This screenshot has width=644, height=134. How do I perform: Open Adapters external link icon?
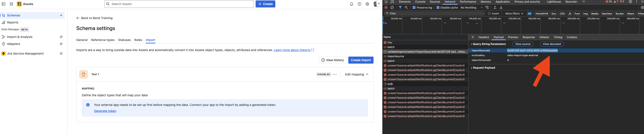(x=61, y=44)
